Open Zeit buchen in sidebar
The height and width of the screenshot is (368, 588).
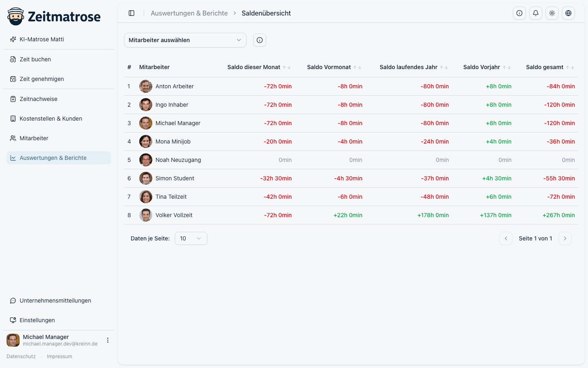point(59,59)
